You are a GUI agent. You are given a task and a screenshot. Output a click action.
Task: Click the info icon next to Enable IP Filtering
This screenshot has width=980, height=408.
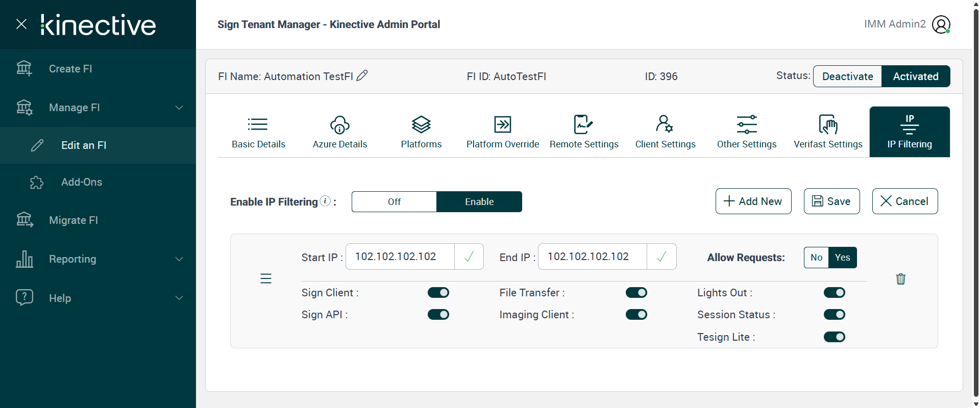coord(325,201)
